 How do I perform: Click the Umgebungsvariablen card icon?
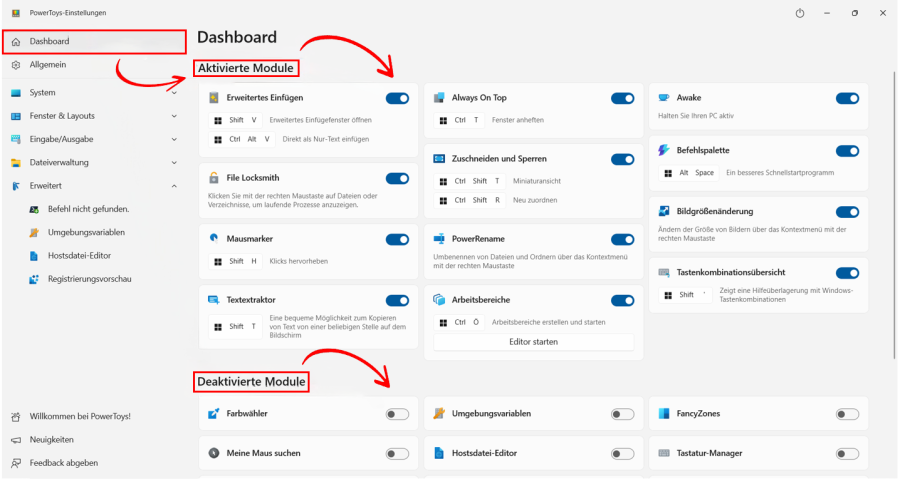(x=439, y=413)
